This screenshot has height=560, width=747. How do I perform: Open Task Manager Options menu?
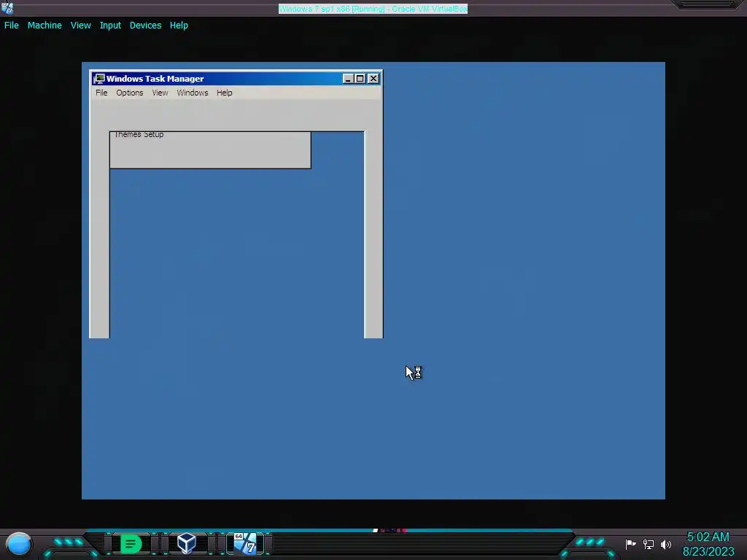click(x=130, y=93)
